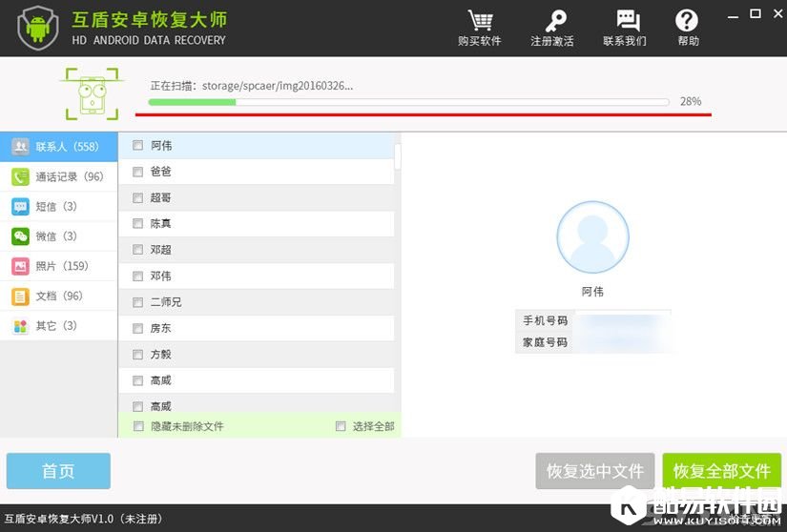Select 微信 (3) category

(59, 236)
